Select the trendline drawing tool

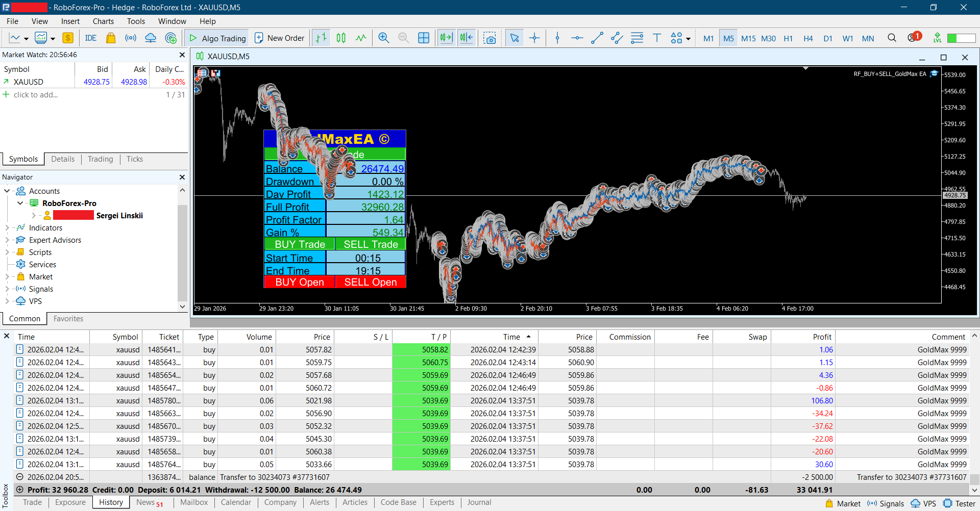tap(597, 38)
